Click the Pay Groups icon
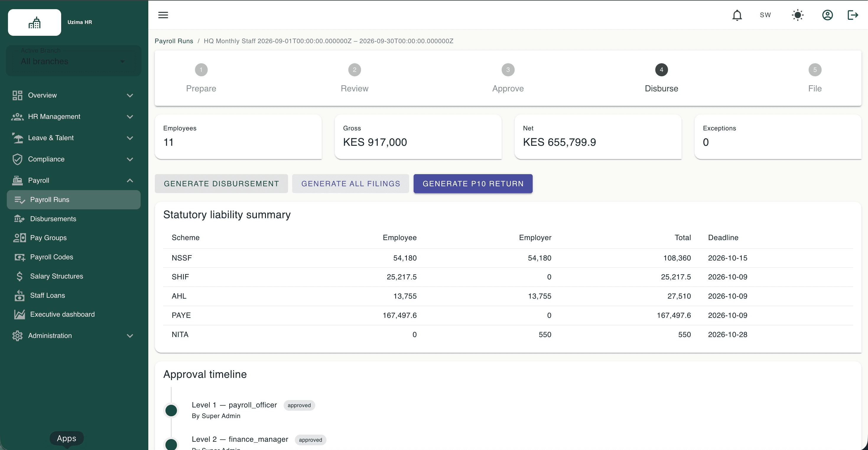 point(19,238)
